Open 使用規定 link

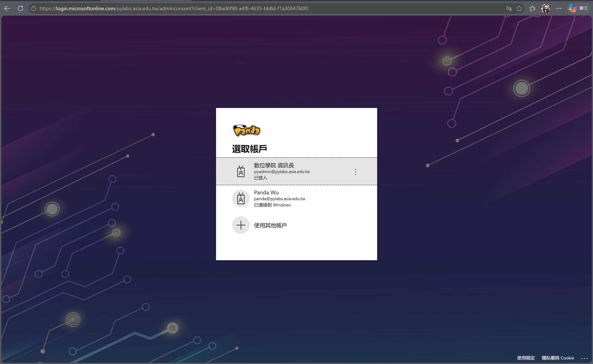[526, 358]
